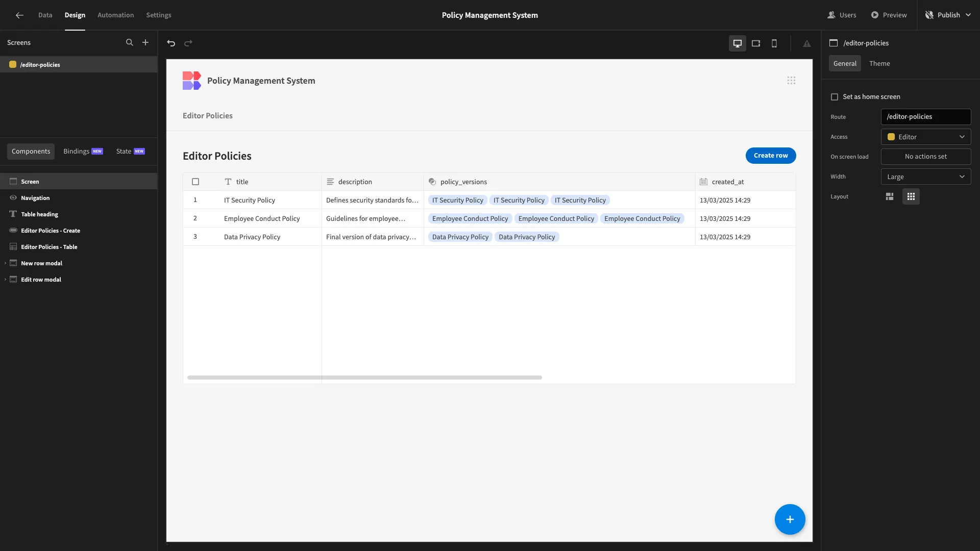Click 'Guidelines for employee…' description cell
Viewport: 980px width, 551px height.
pyautogui.click(x=373, y=219)
